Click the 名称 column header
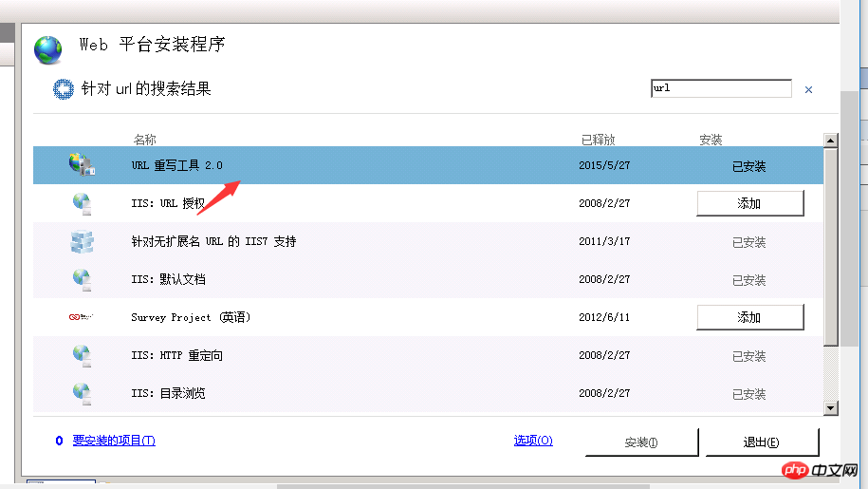Viewport: 868px width, 489px height. coord(145,140)
